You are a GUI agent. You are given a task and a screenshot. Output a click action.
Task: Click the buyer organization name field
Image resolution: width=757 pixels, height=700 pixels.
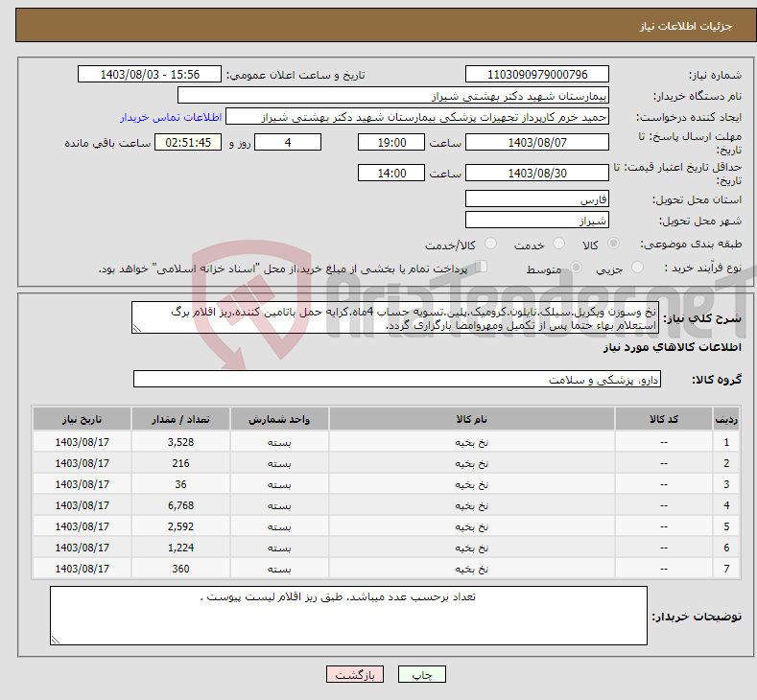393,96
